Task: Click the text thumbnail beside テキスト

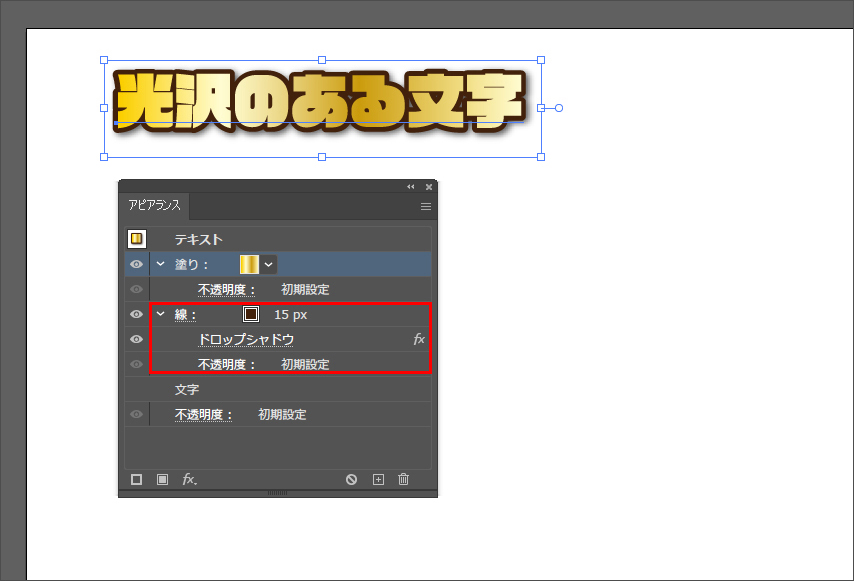Action: (x=137, y=238)
